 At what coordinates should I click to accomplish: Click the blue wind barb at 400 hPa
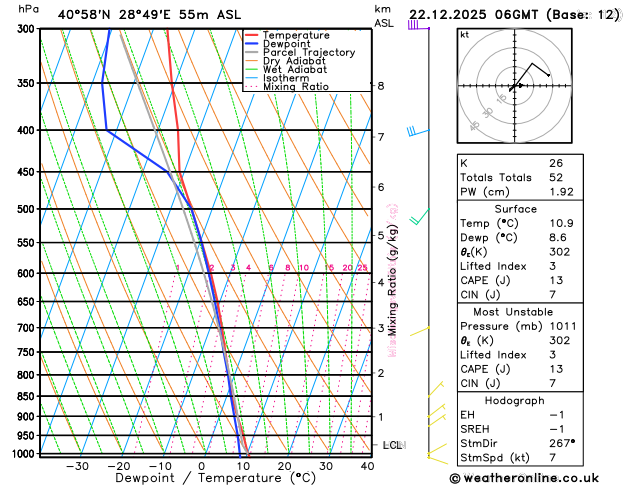pos(418,131)
